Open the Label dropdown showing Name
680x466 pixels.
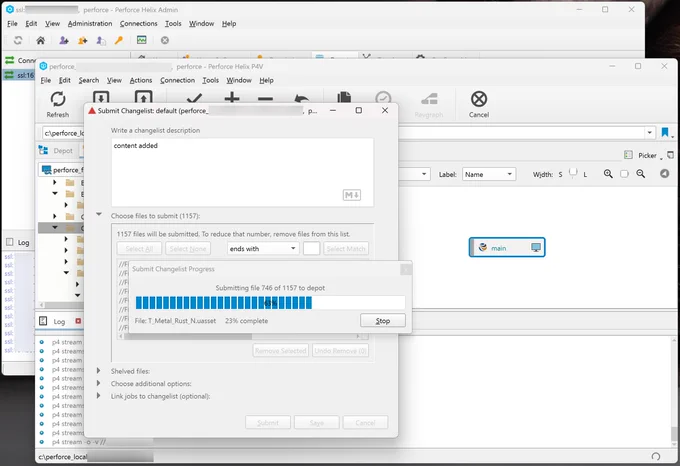(x=489, y=174)
